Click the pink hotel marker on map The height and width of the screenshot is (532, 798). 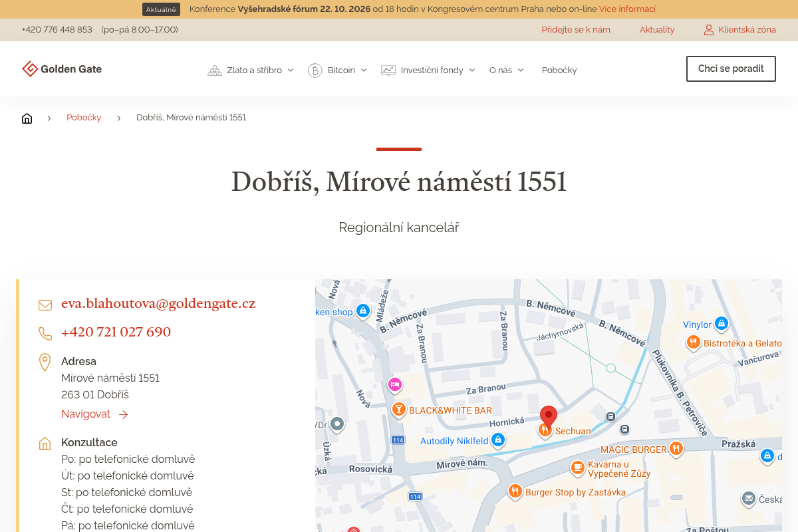click(395, 384)
